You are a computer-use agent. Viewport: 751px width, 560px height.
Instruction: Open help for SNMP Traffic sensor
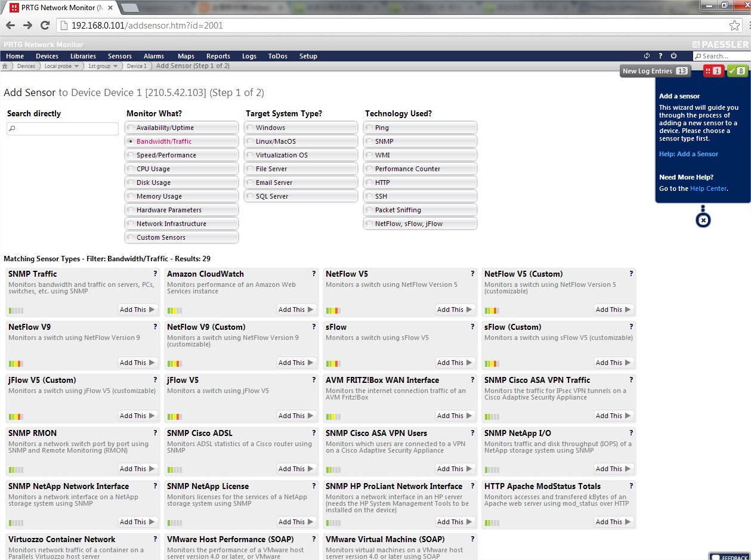pyautogui.click(x=155, y=274)
